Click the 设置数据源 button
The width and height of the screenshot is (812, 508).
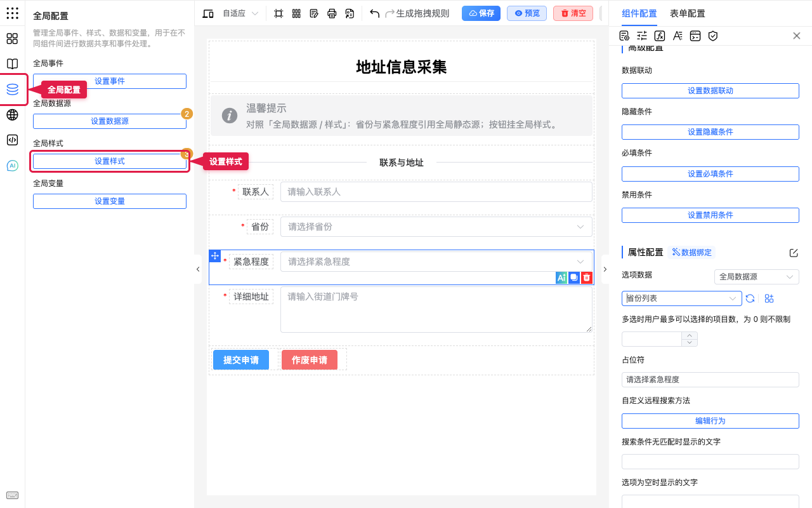(110, 121)
